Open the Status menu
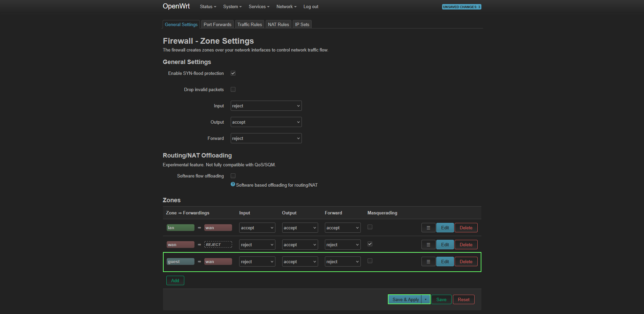This screenshot has width=644, height=314. click(208, 6)
